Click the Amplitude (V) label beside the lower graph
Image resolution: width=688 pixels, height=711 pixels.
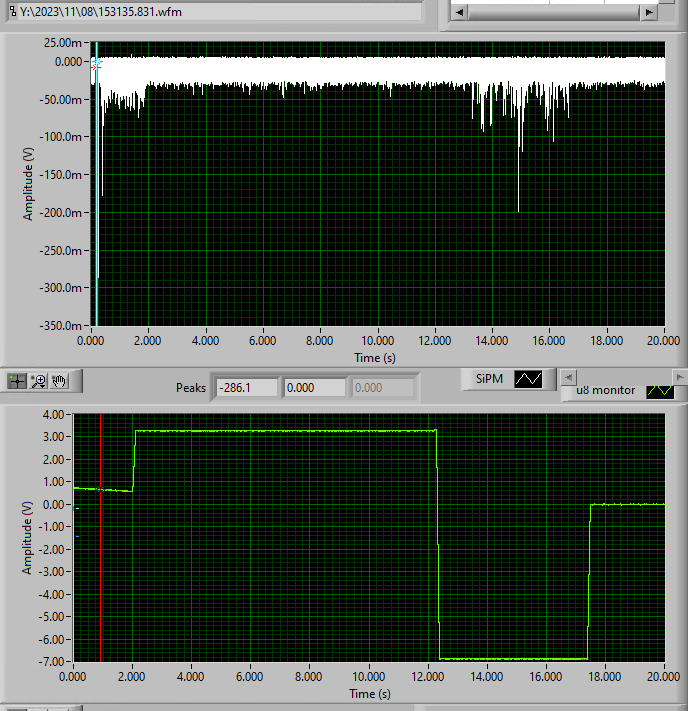tap(27, 538)
